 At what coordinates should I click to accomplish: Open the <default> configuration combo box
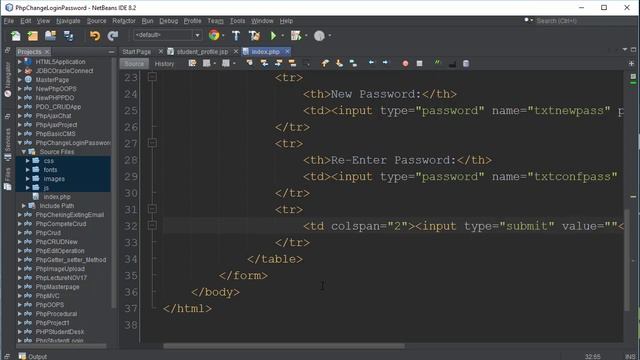[168, 35]
